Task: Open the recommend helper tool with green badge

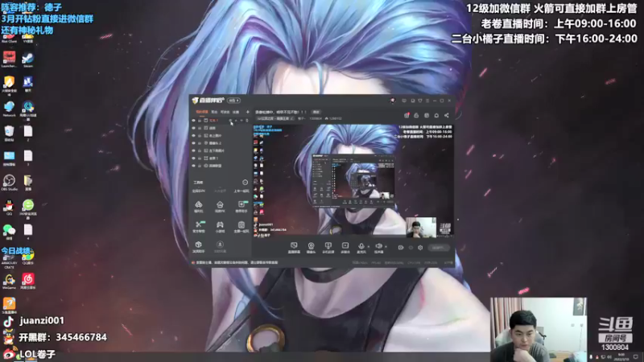Action: [x=242, y=207]
